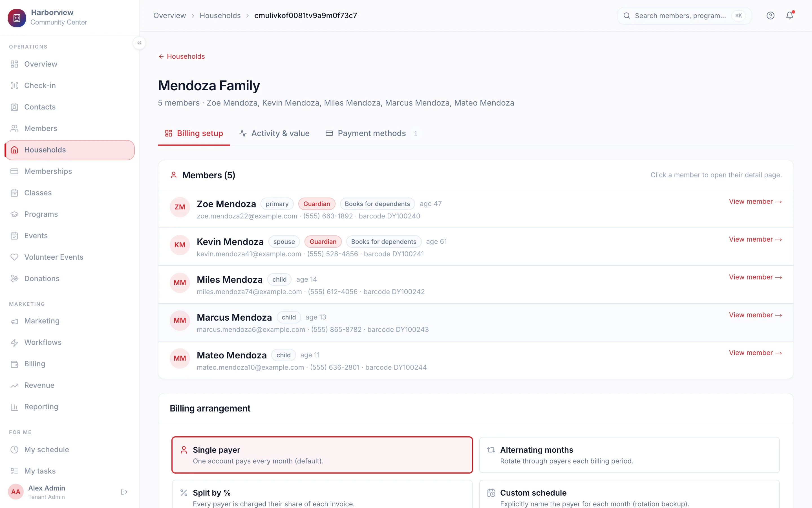Click the log out icon beside Alex Admin
This screenshot has width=812, height=508.
124,492
